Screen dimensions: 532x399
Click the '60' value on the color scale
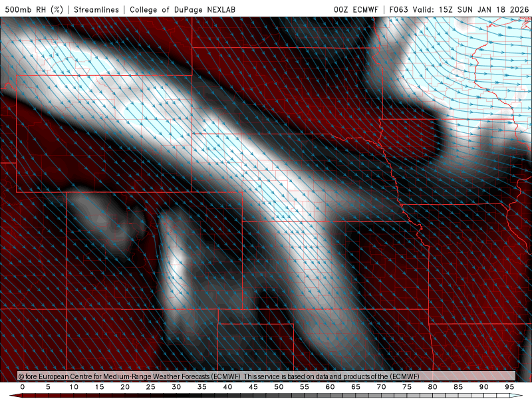click(x=330, y=387)
